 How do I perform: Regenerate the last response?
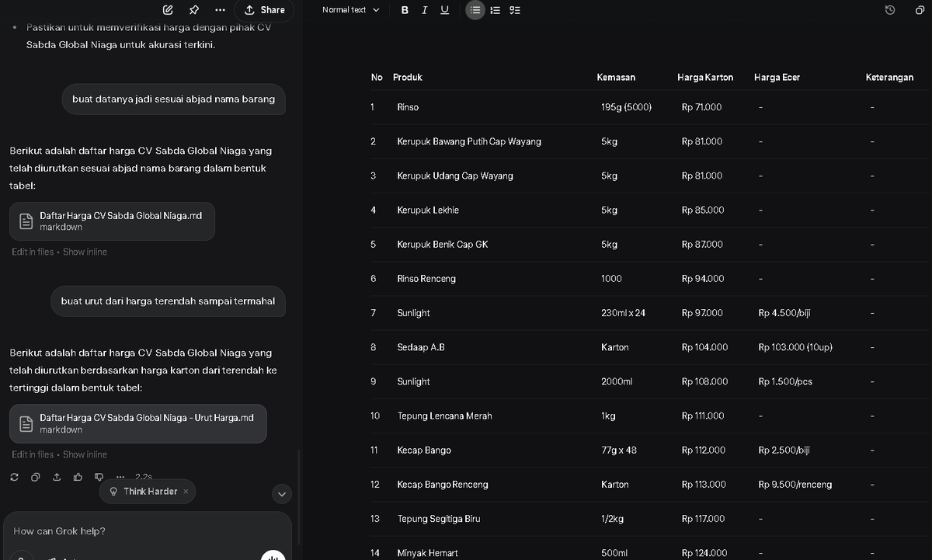15,477
